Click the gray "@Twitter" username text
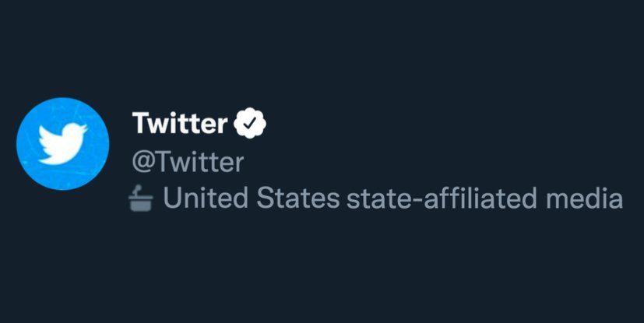 click(x=188, y=162)
